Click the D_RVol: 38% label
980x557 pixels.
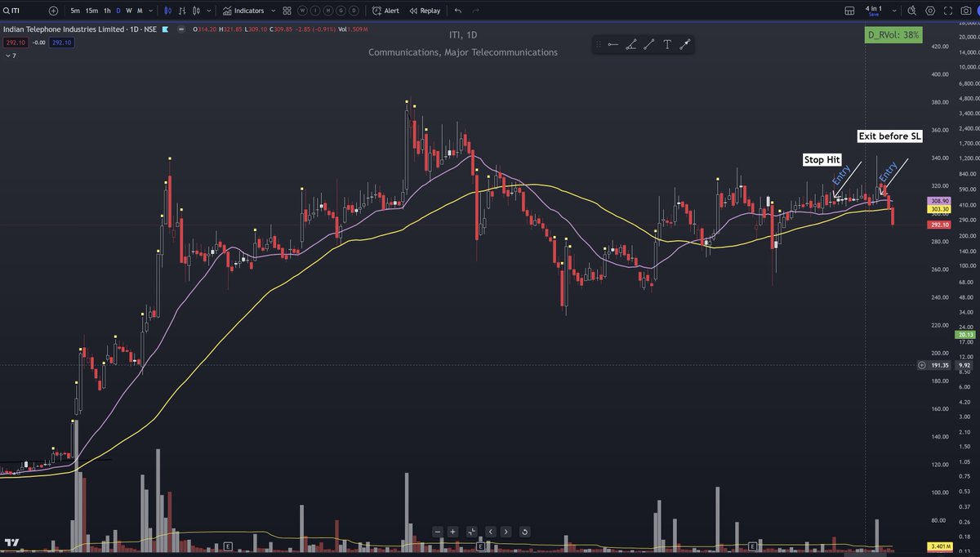tap(893, 35)
